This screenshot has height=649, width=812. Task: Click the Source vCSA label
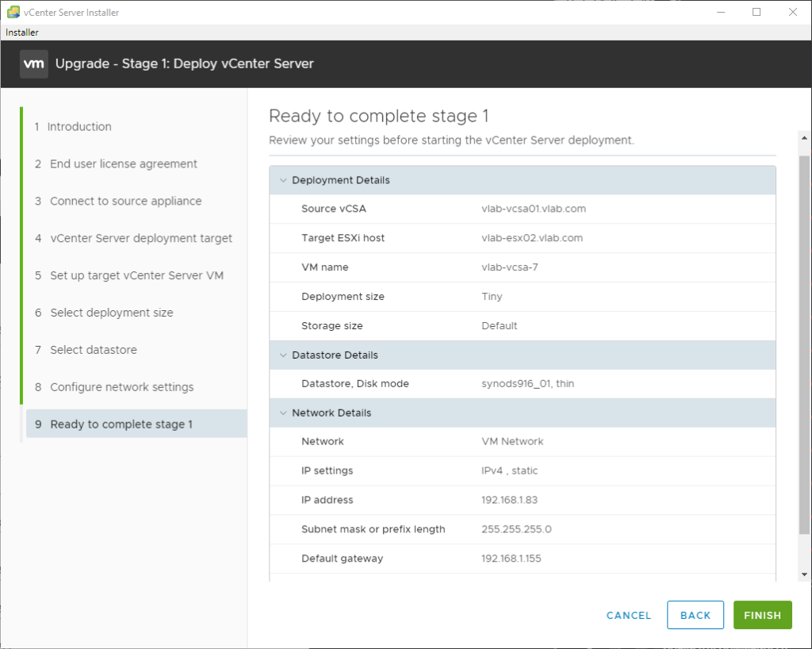pos(334,209)
